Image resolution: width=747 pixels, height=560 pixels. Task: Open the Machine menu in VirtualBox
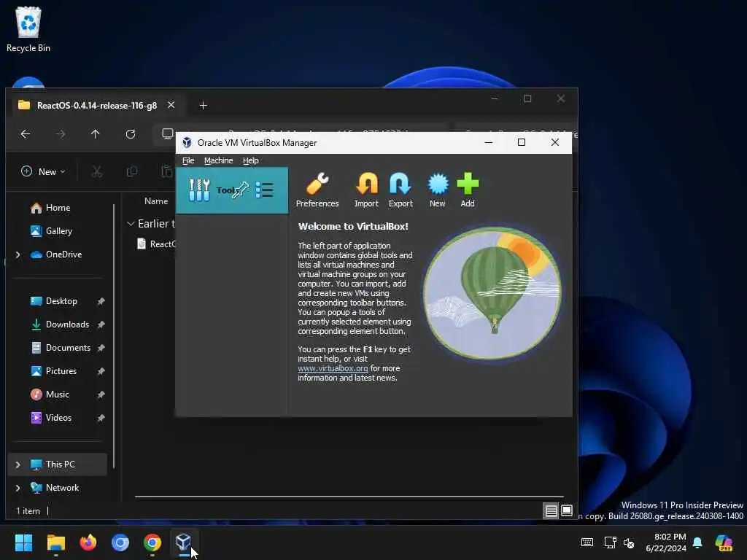click(219, 160)
